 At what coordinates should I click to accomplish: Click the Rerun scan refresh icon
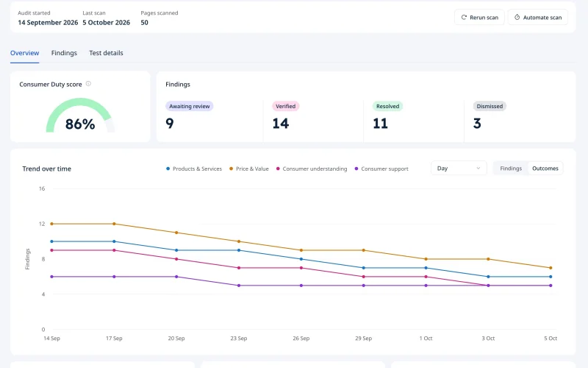click(464, 17)
